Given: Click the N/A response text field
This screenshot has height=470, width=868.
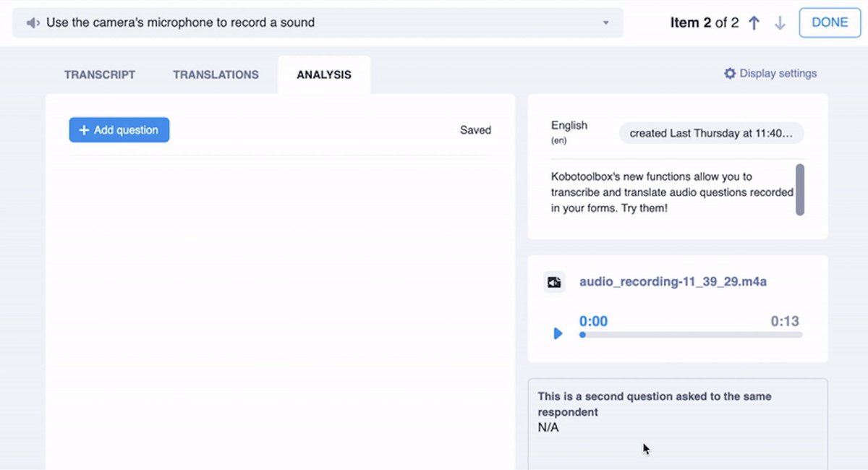Looking at the screenshot, I should tap(547, 427).
